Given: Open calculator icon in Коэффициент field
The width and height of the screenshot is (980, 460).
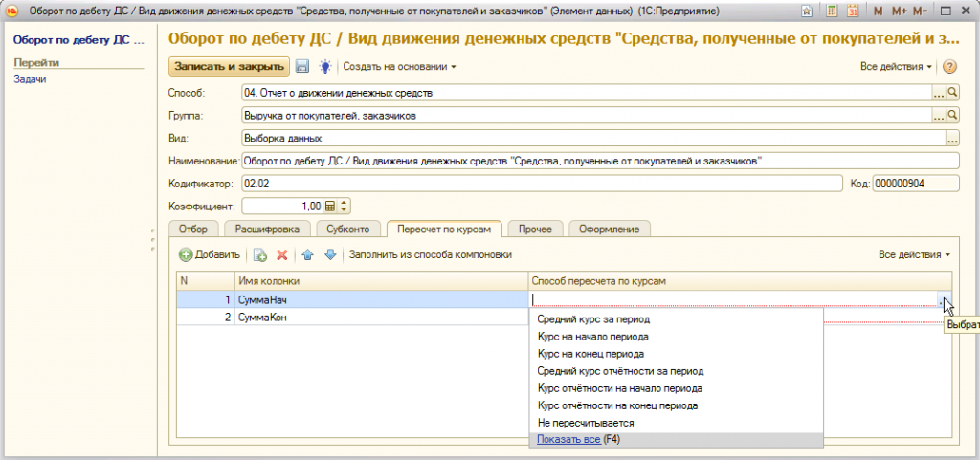Looking at the screenshot, I should [x=330, y=206].
